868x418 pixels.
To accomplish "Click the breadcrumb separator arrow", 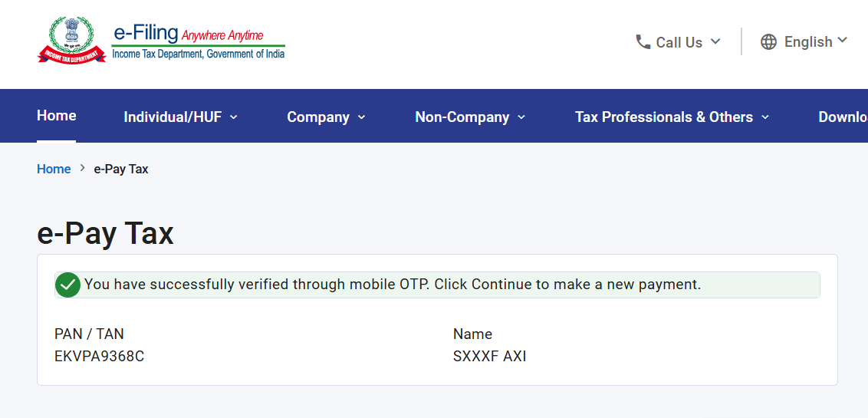I will pyautogui.click(x=83, y=168).
